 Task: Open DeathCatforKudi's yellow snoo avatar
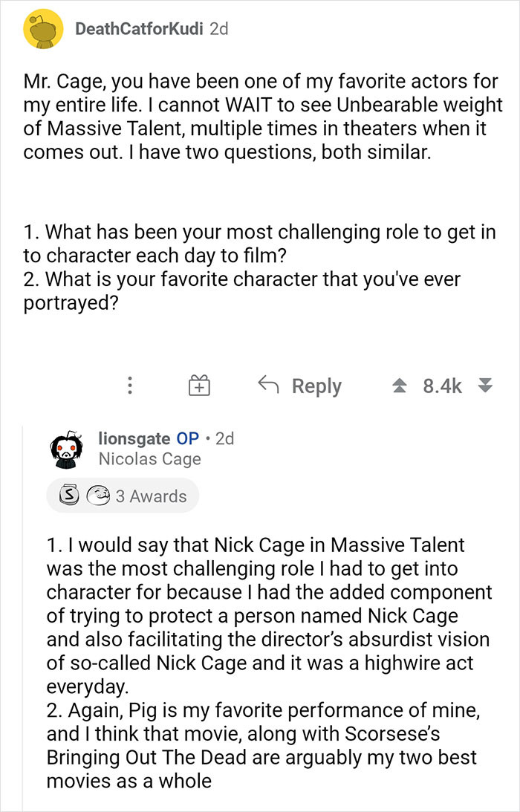41,28
